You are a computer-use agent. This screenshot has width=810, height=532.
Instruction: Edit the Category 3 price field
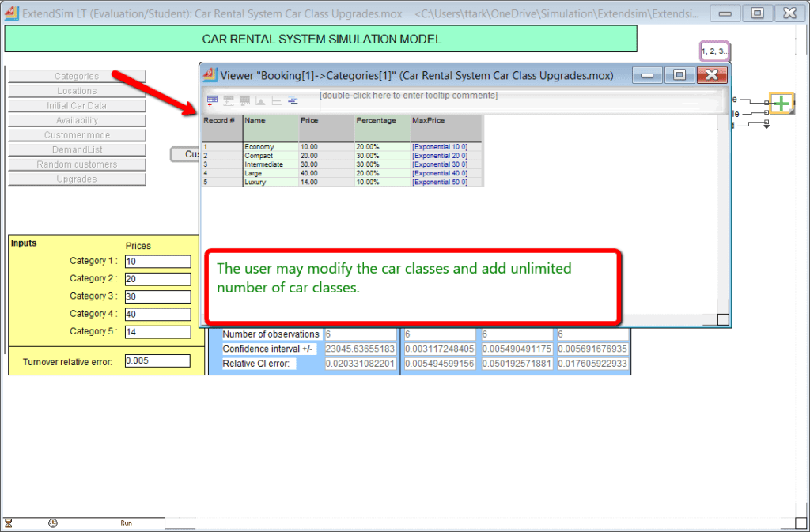[157, 296]
